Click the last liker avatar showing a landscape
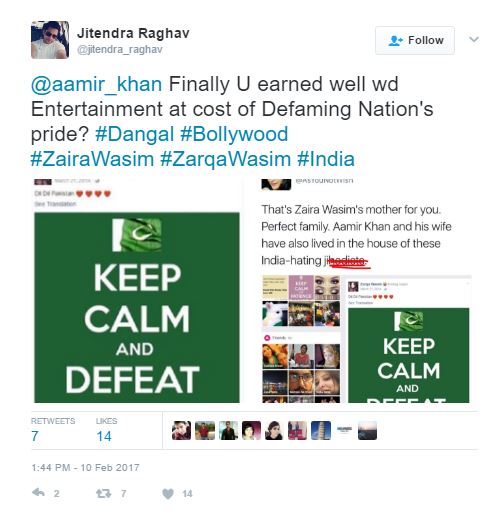This screenshot has height=518, width=503. click(x=367, y=430)
